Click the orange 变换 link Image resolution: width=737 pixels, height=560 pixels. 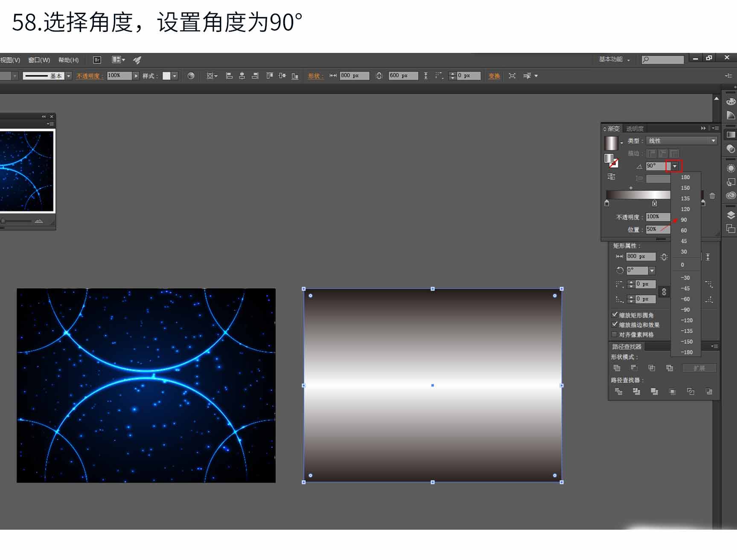click(x=494, y=76)
